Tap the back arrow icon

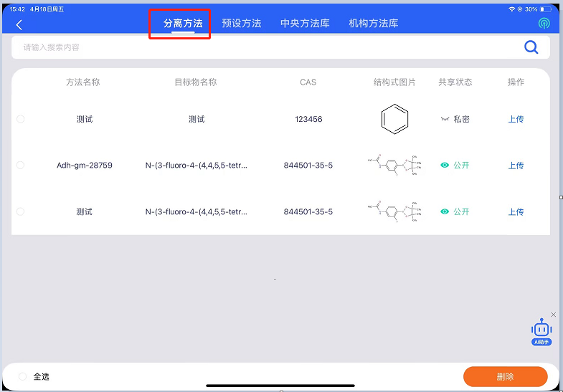[x=19, y=24]
